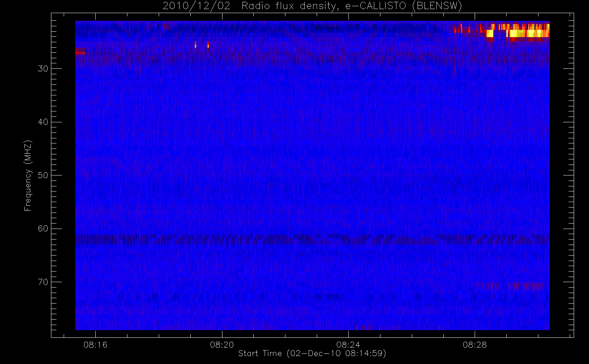Click the red spike near 08:19 at 25 MHz
589x364 pixels.
[195, 45]
